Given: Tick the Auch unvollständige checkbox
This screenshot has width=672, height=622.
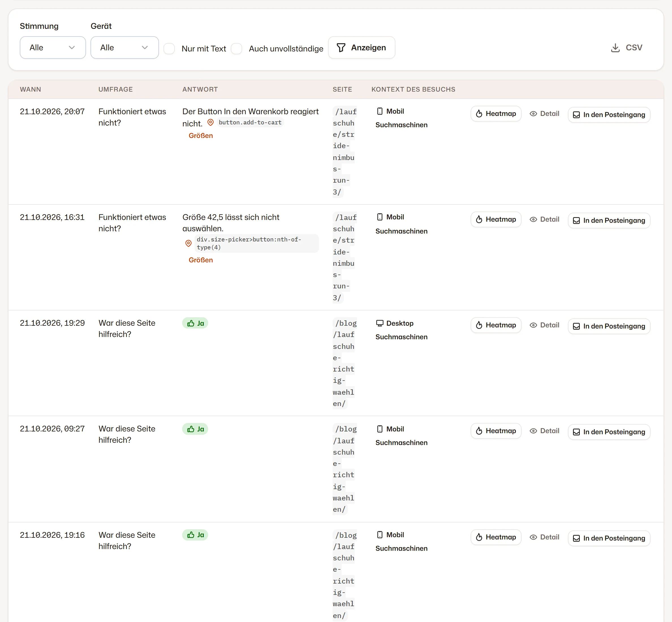Looking at the screenshot, I should pos(236,48).
